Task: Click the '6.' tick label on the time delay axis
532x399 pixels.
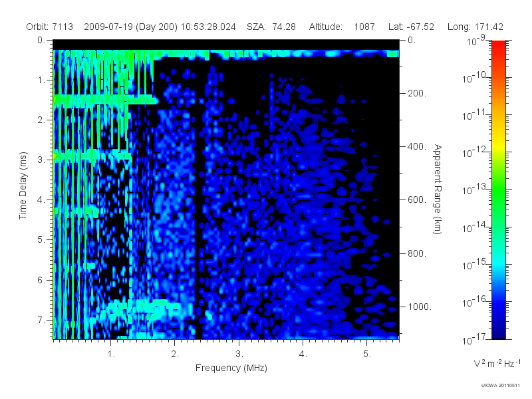Action: tap(41, 280)
